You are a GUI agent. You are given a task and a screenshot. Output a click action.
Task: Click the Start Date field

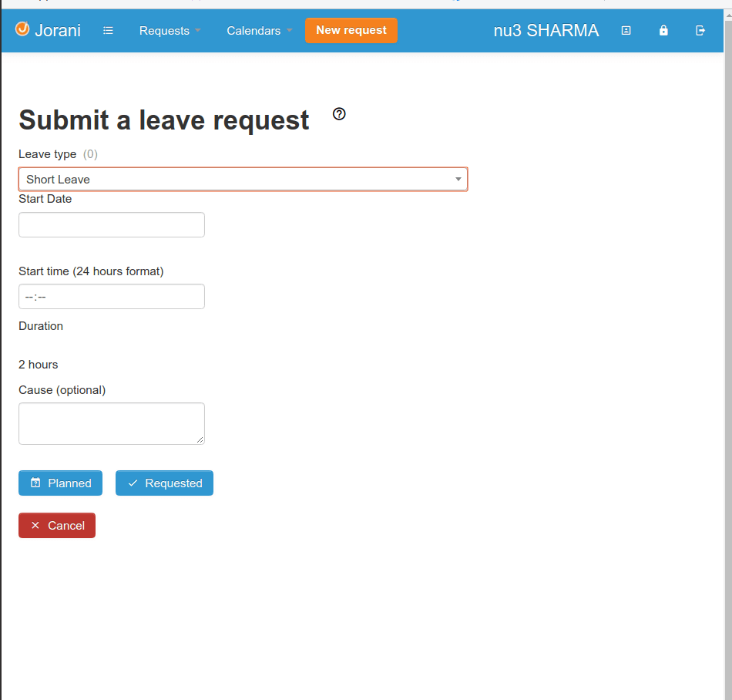coord(112,225)
